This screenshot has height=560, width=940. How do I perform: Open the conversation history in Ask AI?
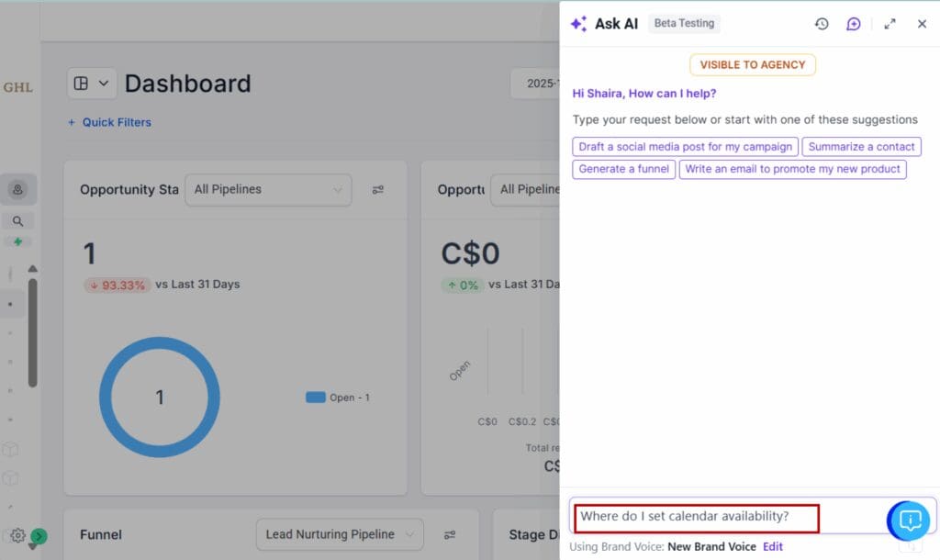[x=822, y=24]
